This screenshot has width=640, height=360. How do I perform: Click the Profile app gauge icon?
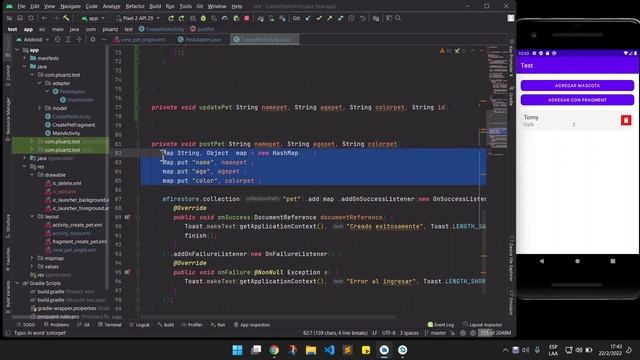point(225,18)
